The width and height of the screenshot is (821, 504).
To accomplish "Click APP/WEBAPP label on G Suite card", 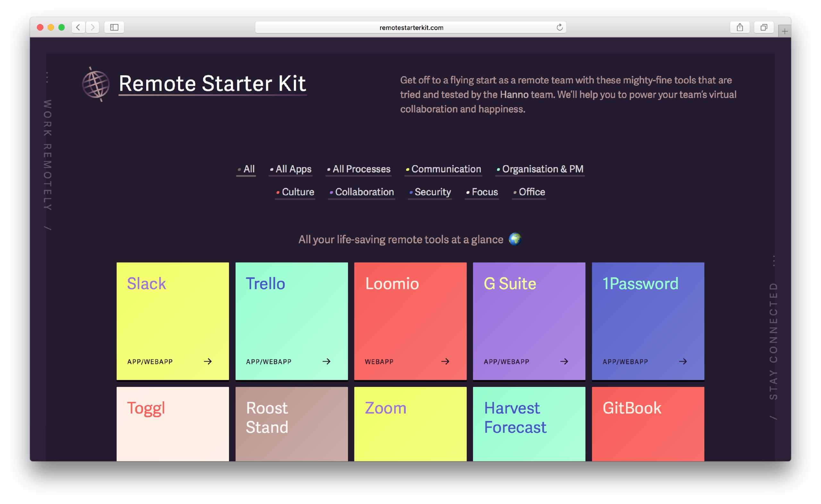I will pos(506,362).
